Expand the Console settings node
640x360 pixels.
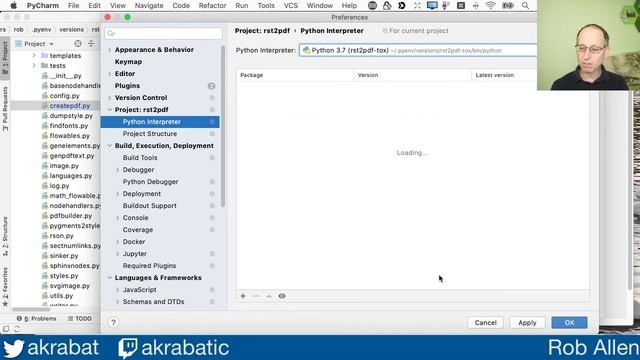tap(118, 218)
